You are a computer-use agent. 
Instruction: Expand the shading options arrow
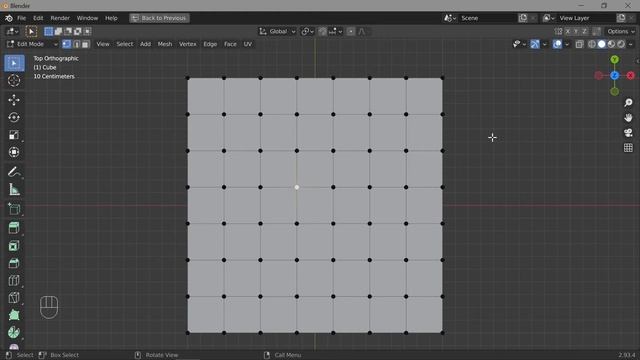(x=631, y=44)
